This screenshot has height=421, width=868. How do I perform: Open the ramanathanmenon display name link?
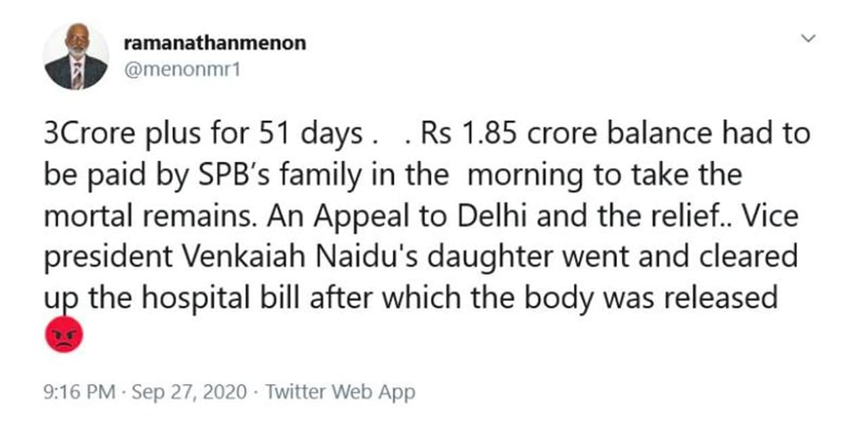(215, 43)
